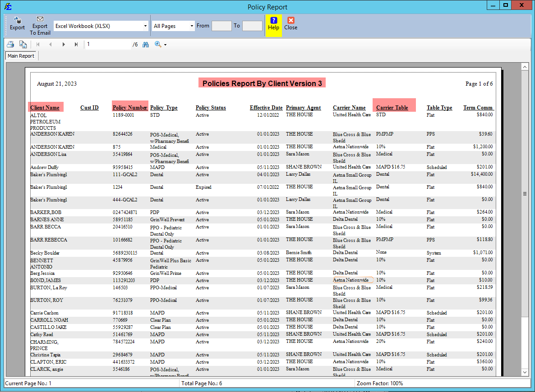Click the Print report icon
535x392 pixels.
point(10,45)
